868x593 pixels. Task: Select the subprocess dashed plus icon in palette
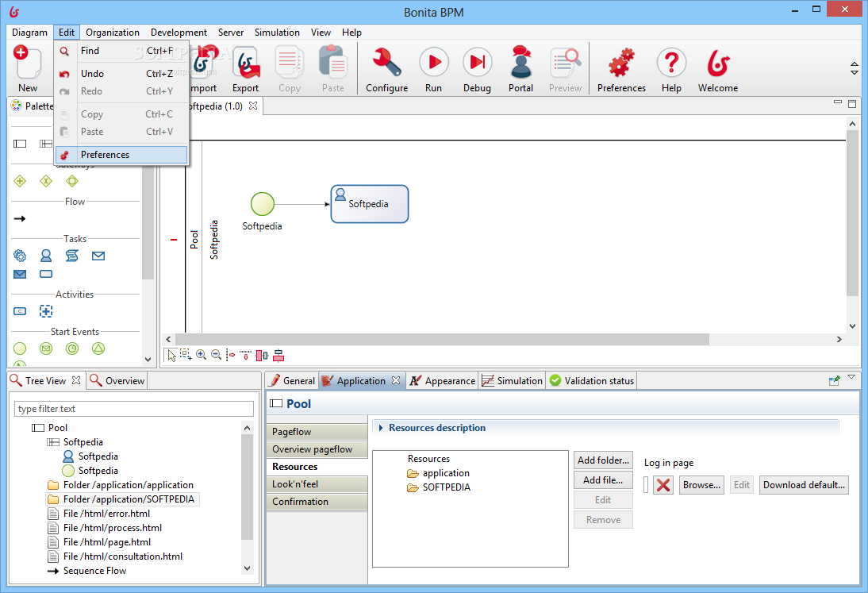(46, 311)
